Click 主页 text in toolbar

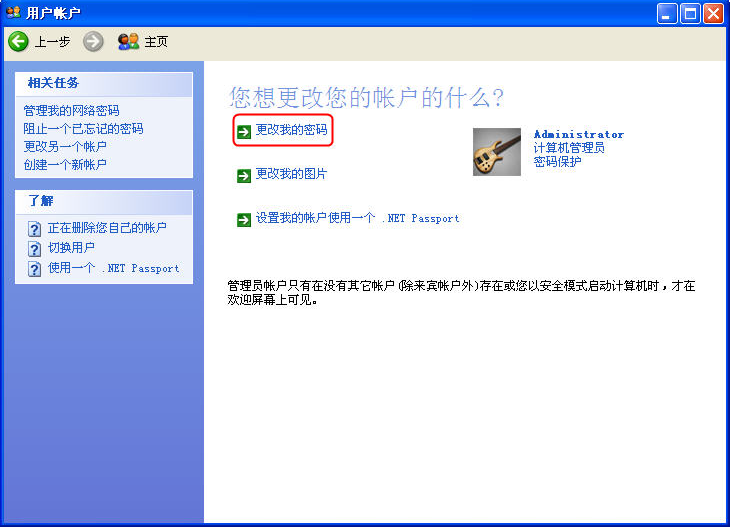click(x=156, y=42)
